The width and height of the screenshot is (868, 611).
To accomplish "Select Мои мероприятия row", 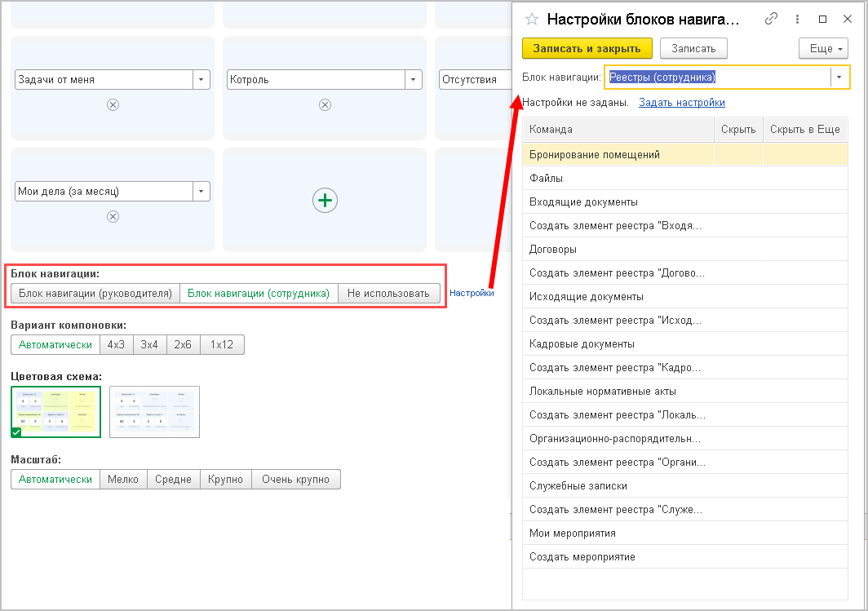I will coord(685,534).
